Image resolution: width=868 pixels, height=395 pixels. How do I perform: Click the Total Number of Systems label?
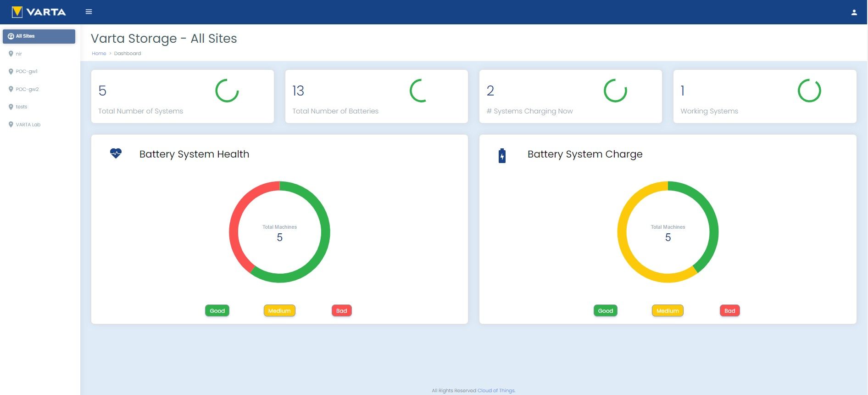point(140,111)
